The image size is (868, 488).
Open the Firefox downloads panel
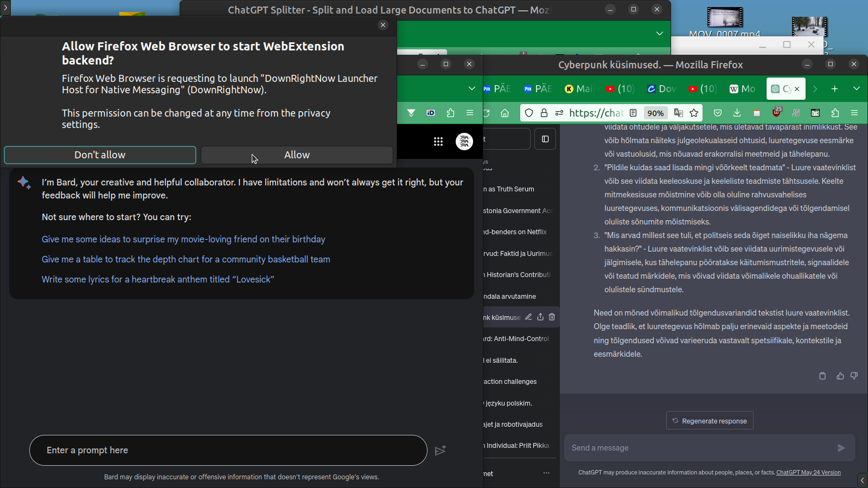(x=737, y=113)
